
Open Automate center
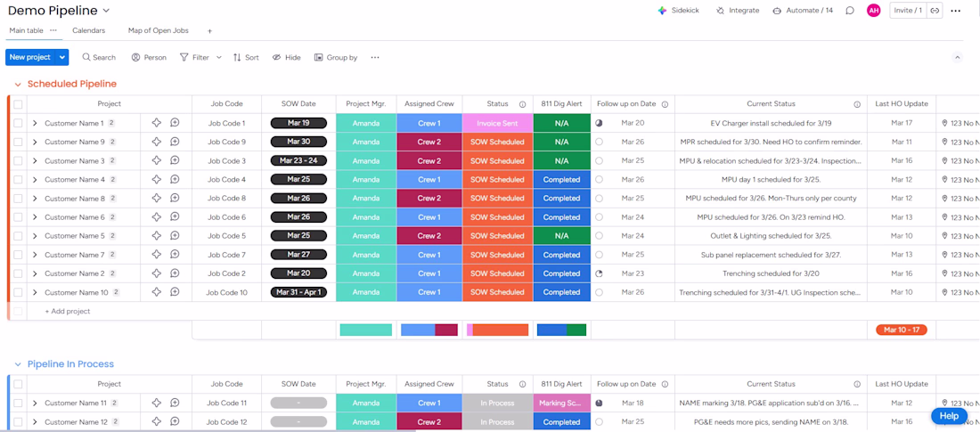click(803, 11)
